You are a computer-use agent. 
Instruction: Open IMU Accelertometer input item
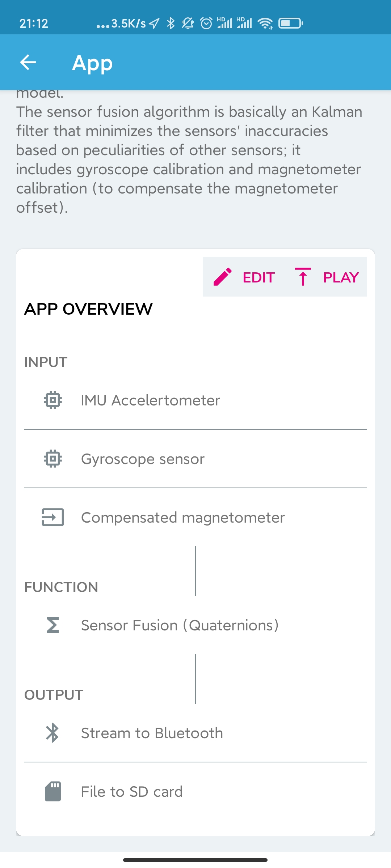tap(195, 400)
